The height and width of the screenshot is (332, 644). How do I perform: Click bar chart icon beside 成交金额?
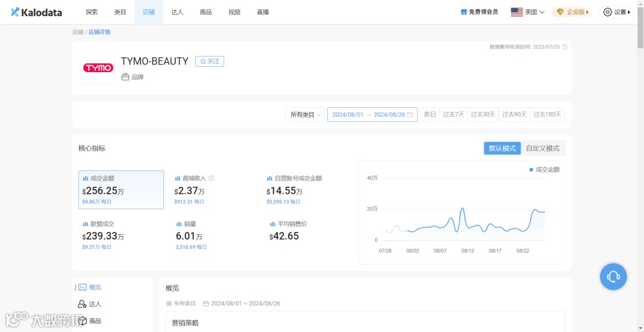pos(85,178)
